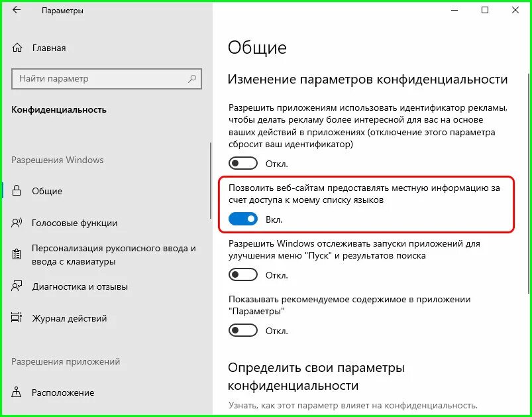The height and width of the screenshot is (417, 532).
Task: Click the Диагностика и отзывы feedback icon
Action: click(x=17, y=286)
